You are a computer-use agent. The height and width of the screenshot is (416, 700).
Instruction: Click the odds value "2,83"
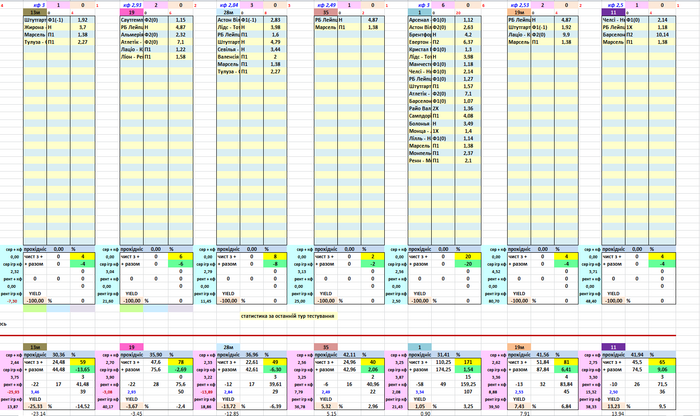pyautogui.click(x=275, y=20)
